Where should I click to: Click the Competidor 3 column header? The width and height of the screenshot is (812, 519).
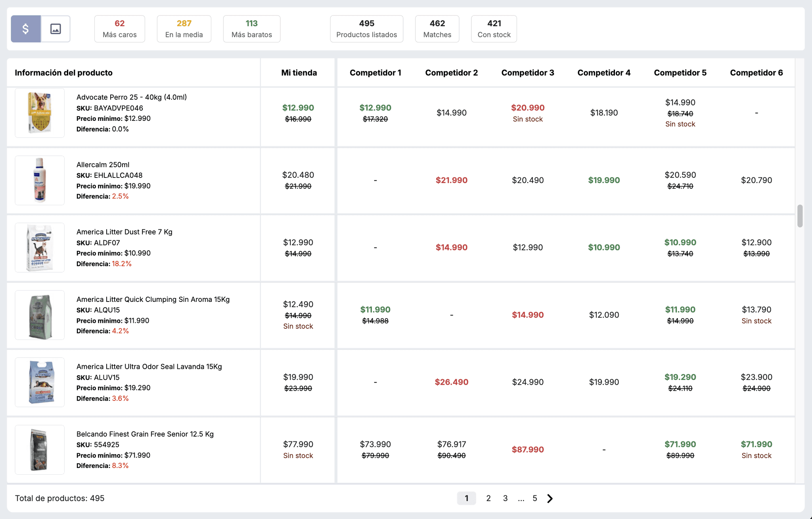(x=527, y=73)
